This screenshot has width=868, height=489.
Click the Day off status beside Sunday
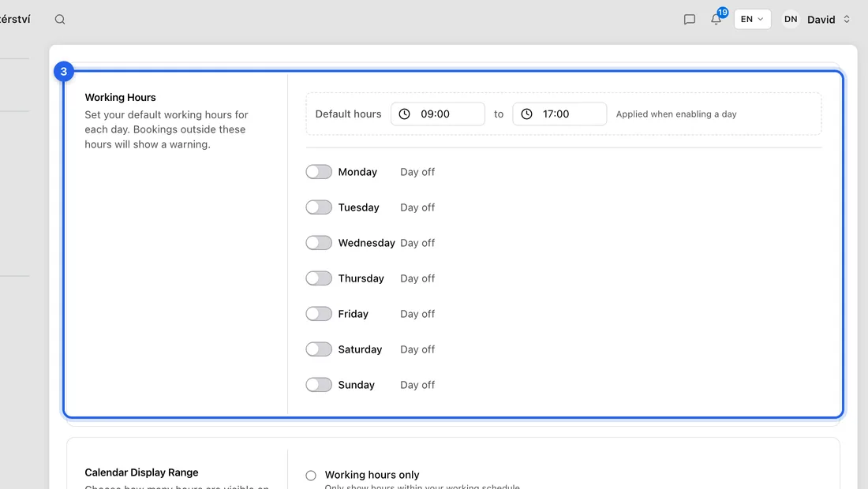[x=417, y=384]
